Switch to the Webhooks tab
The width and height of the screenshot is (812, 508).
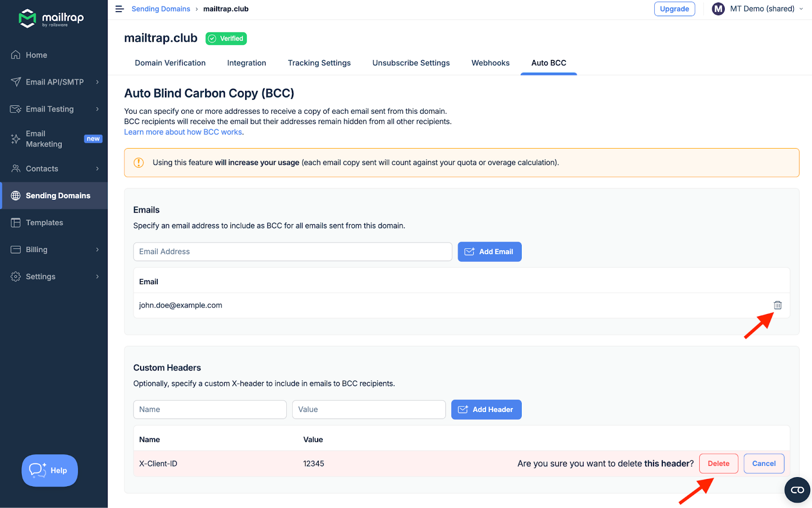click(x=490, y=62)
